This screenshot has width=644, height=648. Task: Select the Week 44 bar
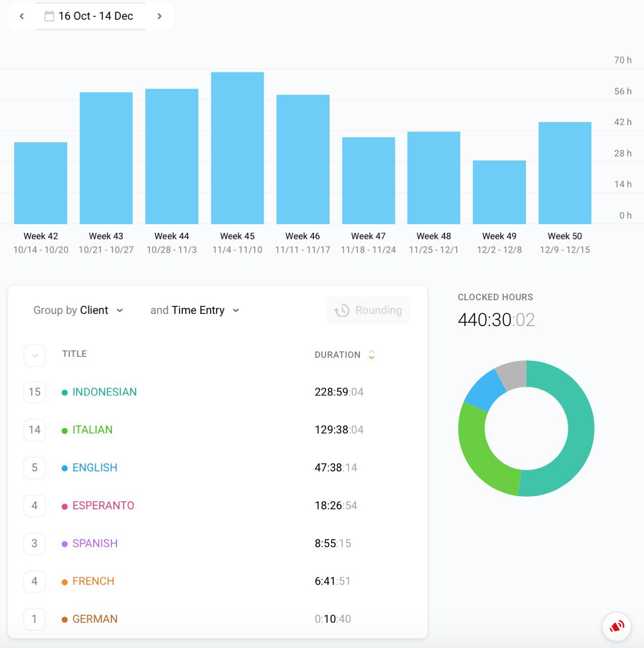tap(172, 156)
